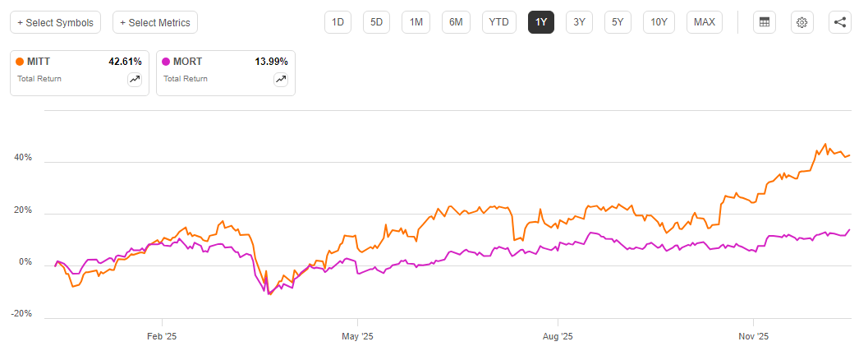Click MORT trend chart icon

click(x=280, y=80)
